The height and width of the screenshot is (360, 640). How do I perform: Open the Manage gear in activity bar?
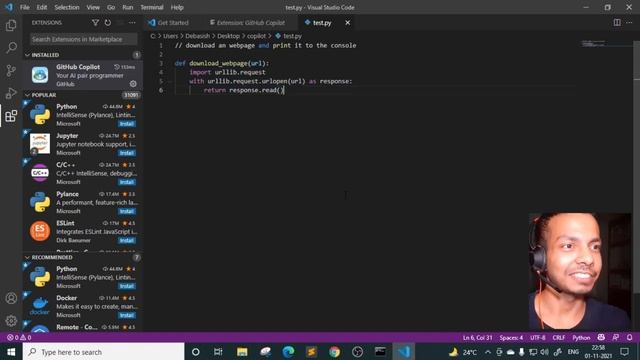(11, 321)
